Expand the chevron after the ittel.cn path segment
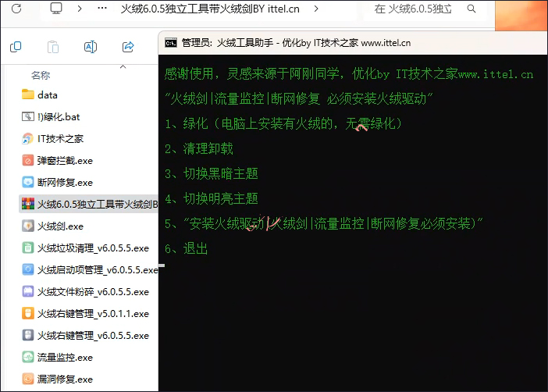Screen dimensions: 548x392 coord(316,9)
